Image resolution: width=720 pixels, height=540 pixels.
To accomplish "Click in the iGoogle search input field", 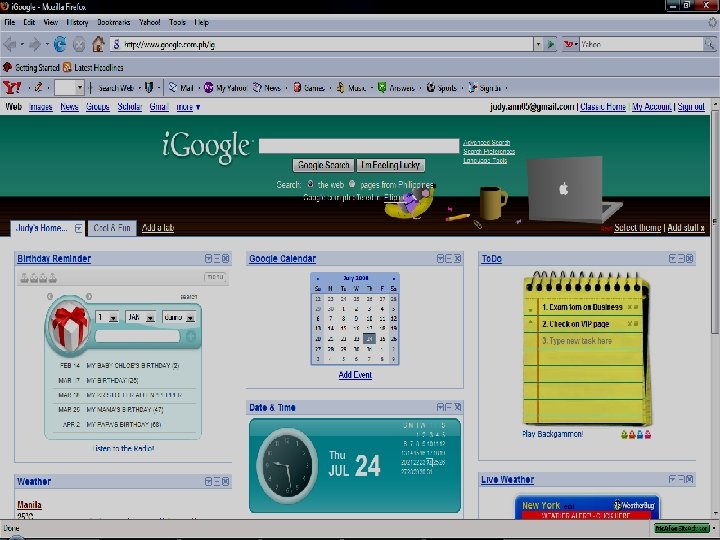I will point(359,146).
